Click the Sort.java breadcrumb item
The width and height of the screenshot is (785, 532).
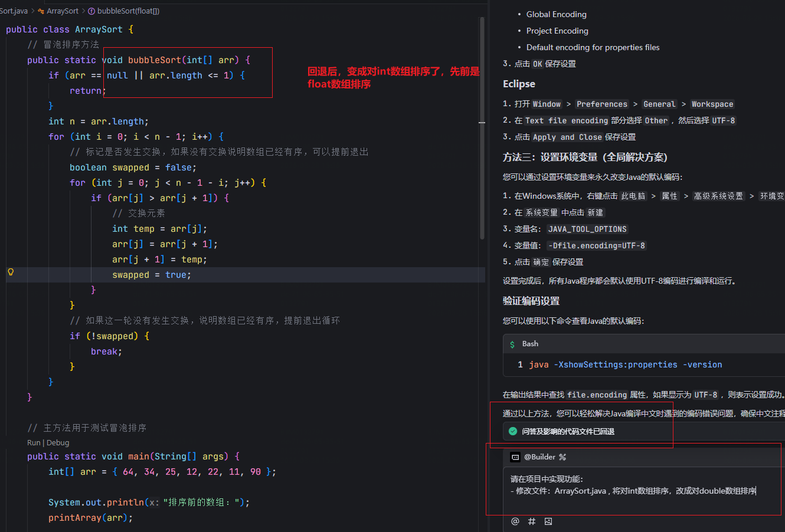point(14,11)
